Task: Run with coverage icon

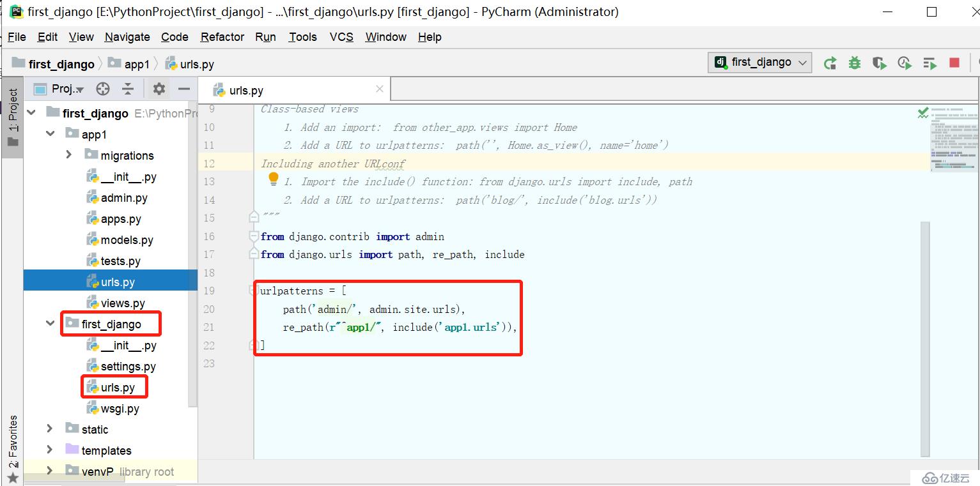Action: [x=880, y=63]
